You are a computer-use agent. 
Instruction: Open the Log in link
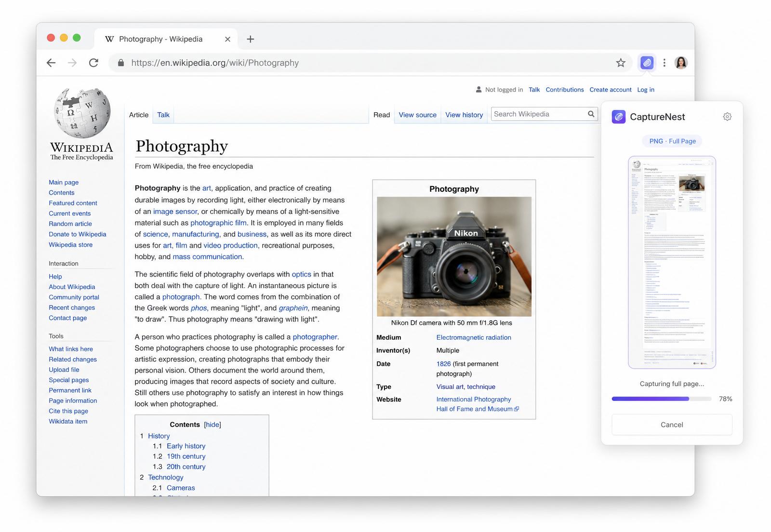(x=646, y=90)
